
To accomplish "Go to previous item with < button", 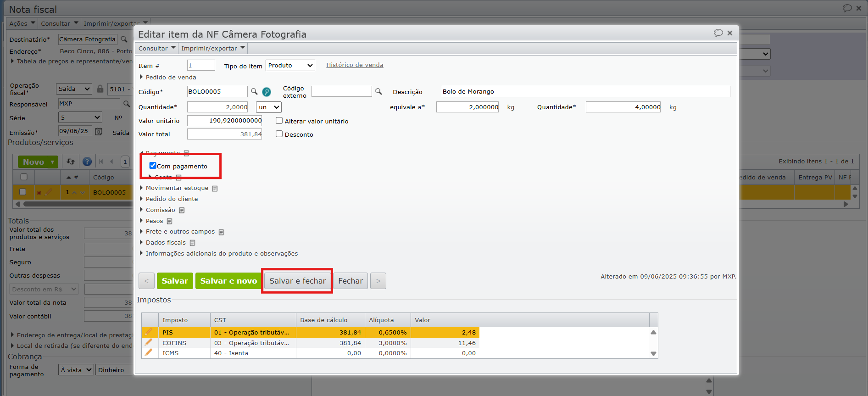I will coord(146,281).
